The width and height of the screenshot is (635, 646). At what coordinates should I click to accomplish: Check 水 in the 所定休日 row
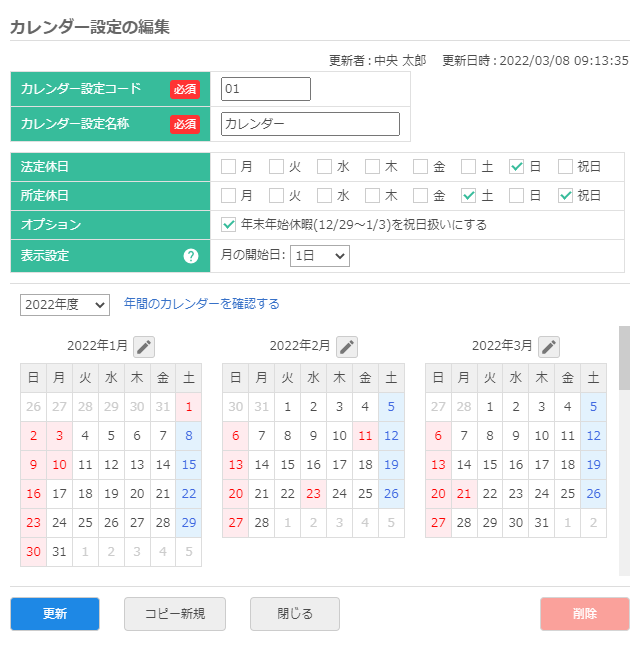click(324, 196)
